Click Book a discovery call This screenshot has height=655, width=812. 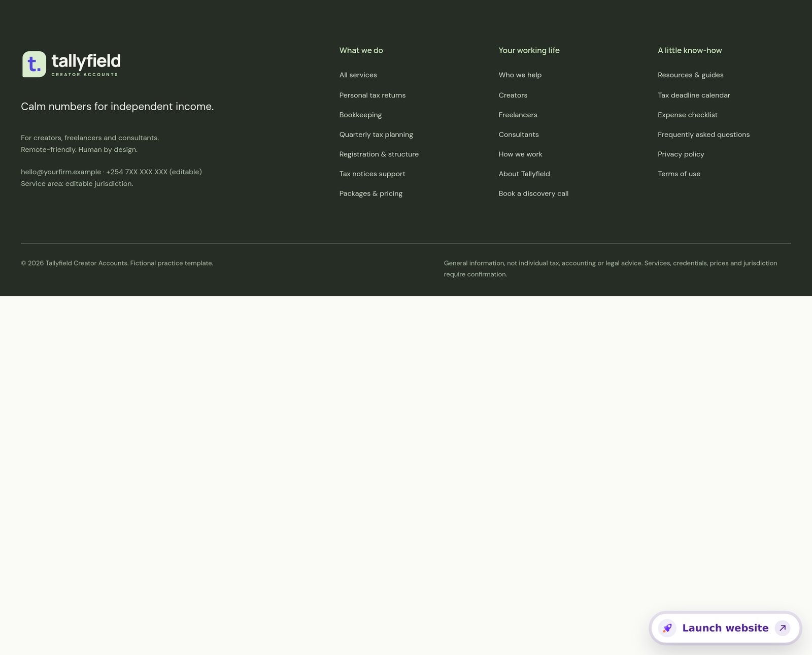click(534, 194)
